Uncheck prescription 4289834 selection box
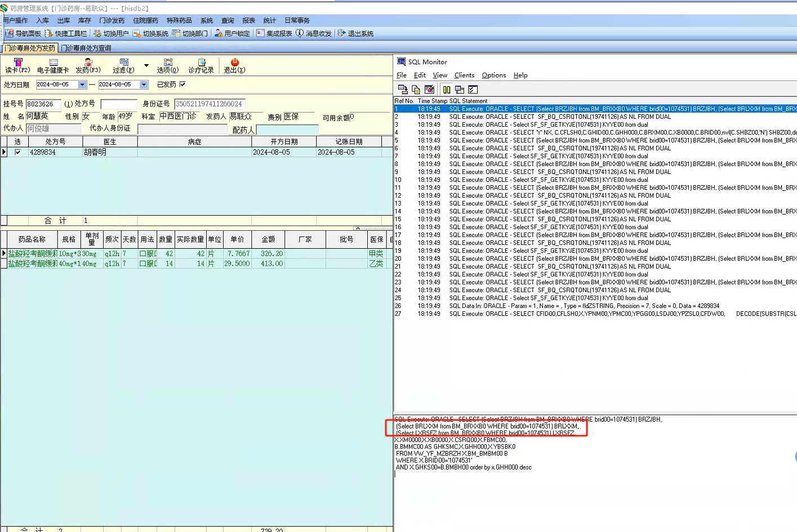 click(18, 152)
